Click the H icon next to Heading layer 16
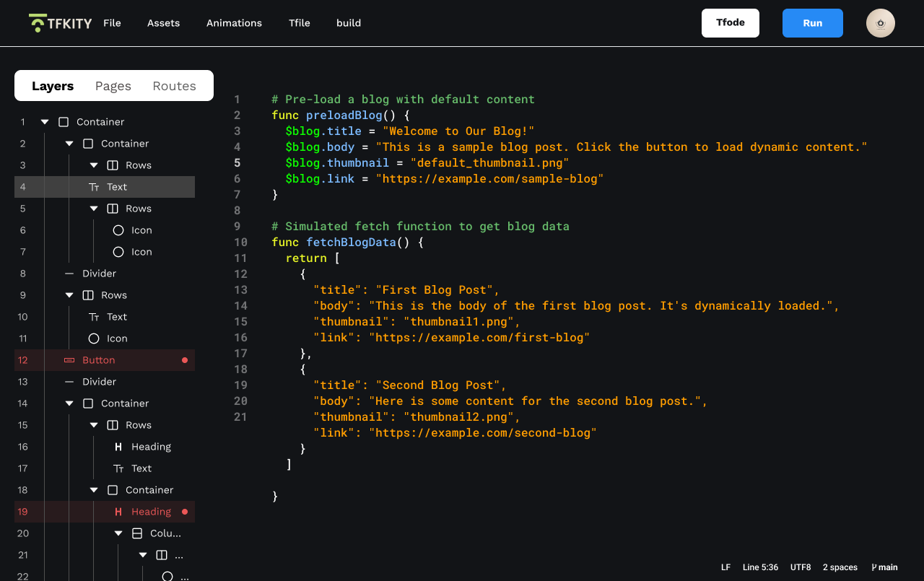Screen dimensions: 924x581 118,447
